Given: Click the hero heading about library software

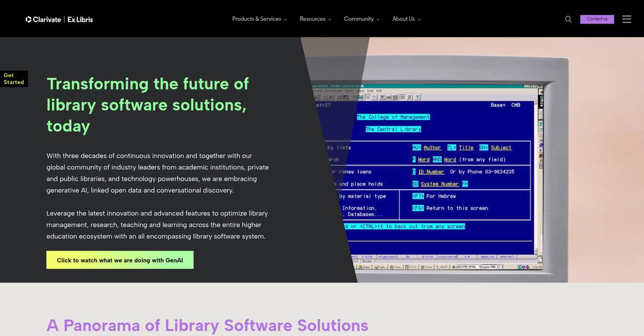Looking at the screenshot, I should (148, 104).
